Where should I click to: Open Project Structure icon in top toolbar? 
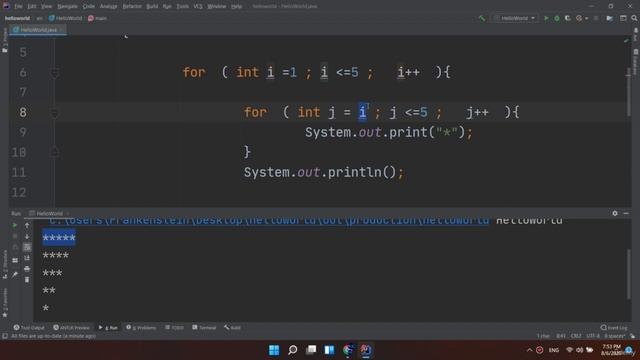click(609, 18)
